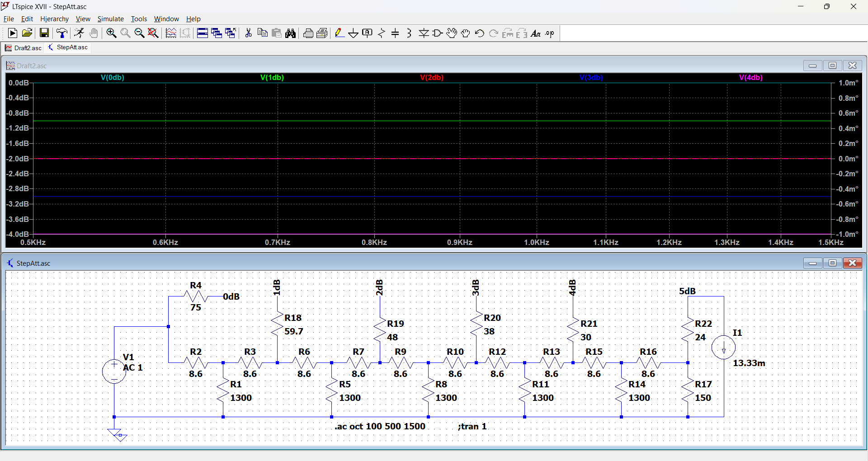Click the V1 voltage source symbol

114,372
